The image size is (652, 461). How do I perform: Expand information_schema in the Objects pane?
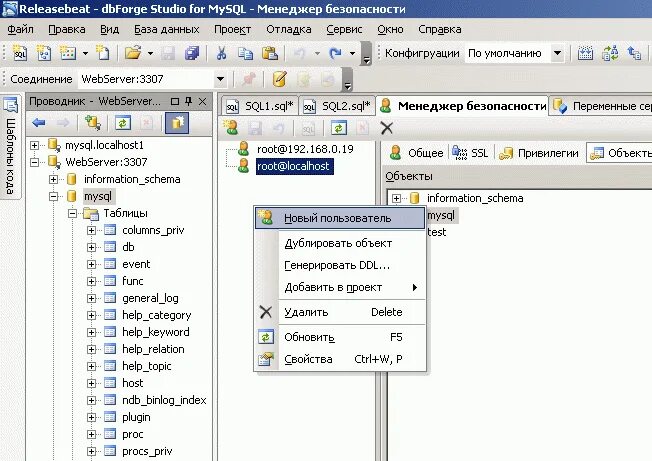[396, 198]
